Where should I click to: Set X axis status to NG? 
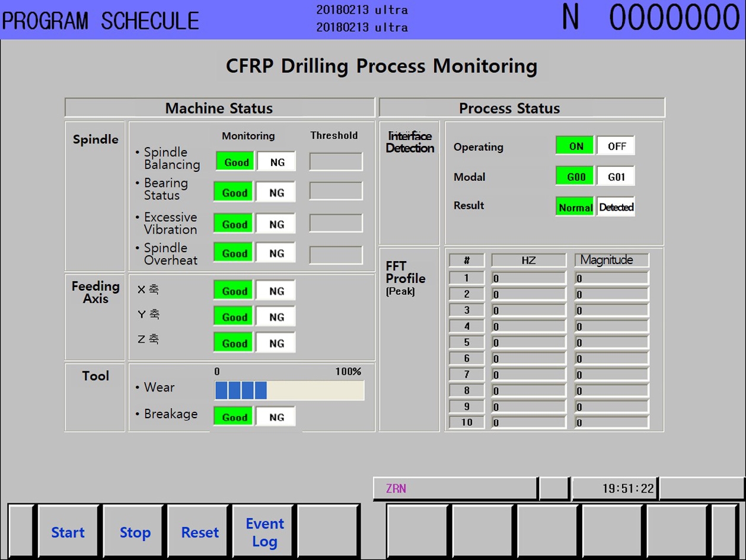coord(276,291)
